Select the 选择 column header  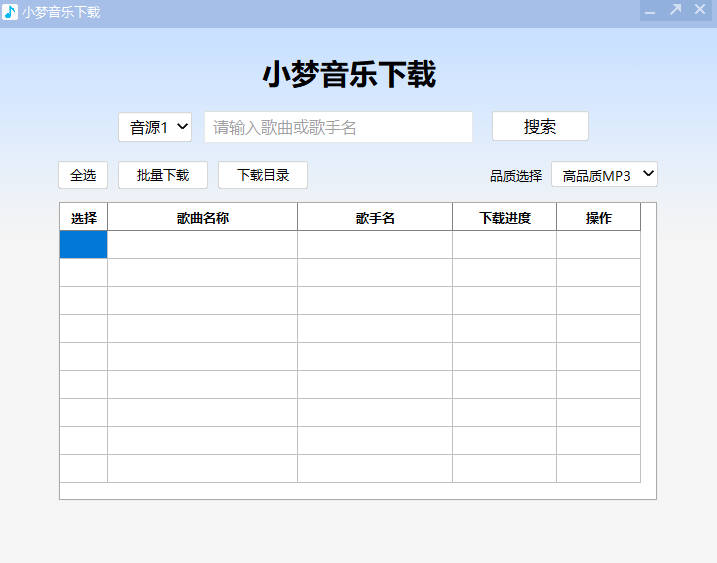84,217
